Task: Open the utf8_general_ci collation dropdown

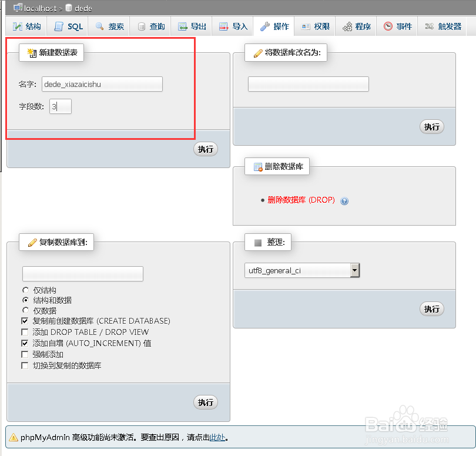Action: (355, 270)
